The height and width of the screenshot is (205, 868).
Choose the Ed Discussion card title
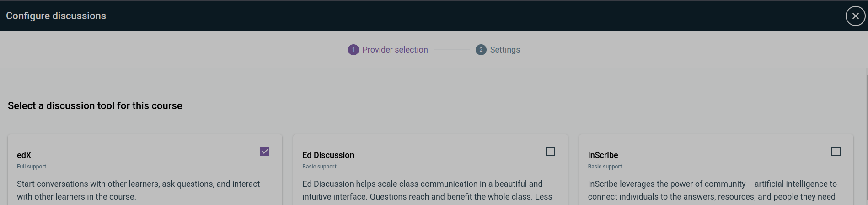coord(328,155)
